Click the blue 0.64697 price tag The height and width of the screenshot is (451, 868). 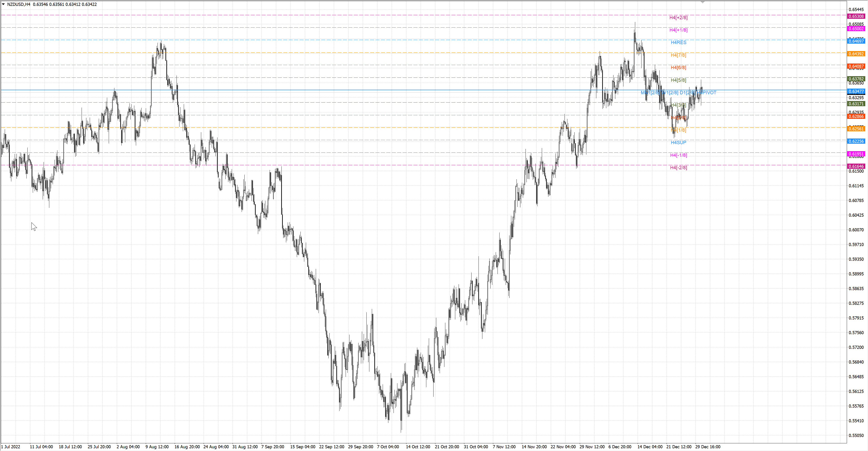[856, 41]
